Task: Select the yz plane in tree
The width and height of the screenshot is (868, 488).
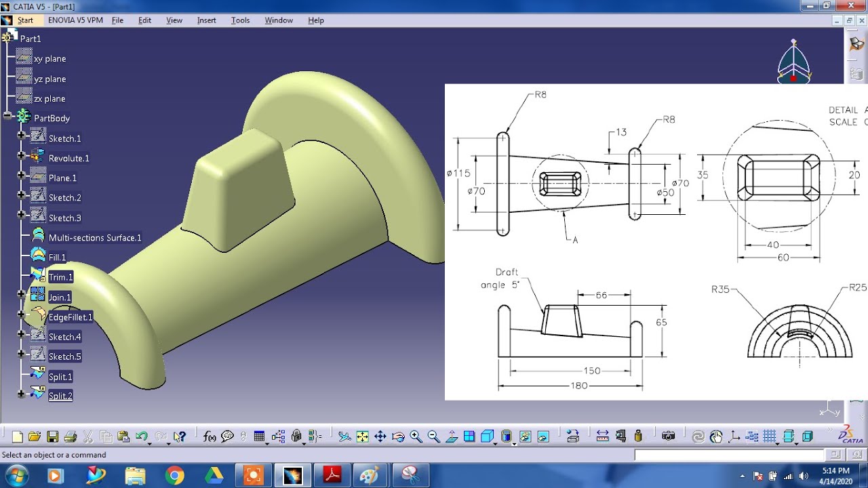Action: 50,79
